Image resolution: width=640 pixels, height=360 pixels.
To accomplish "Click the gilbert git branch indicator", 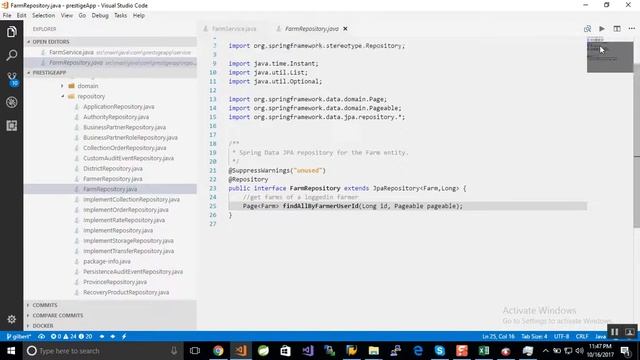I will click(x=19, y=337).
